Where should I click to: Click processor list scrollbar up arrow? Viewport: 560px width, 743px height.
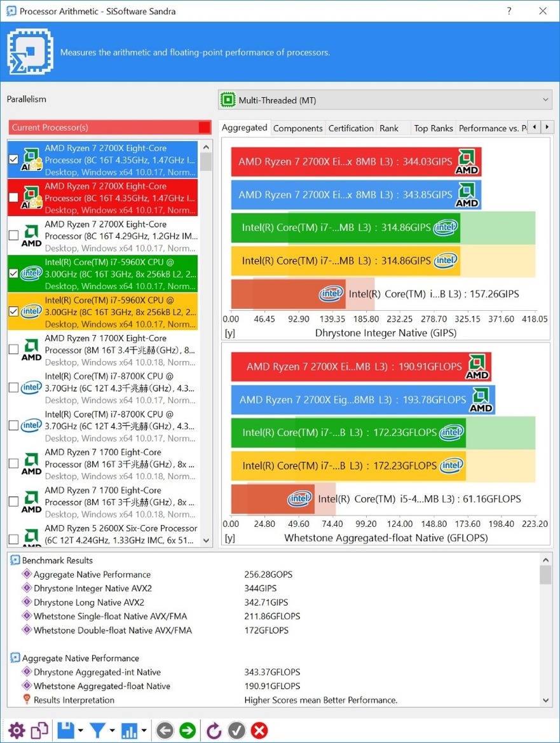pyautogui.click(x=206, y=147)
